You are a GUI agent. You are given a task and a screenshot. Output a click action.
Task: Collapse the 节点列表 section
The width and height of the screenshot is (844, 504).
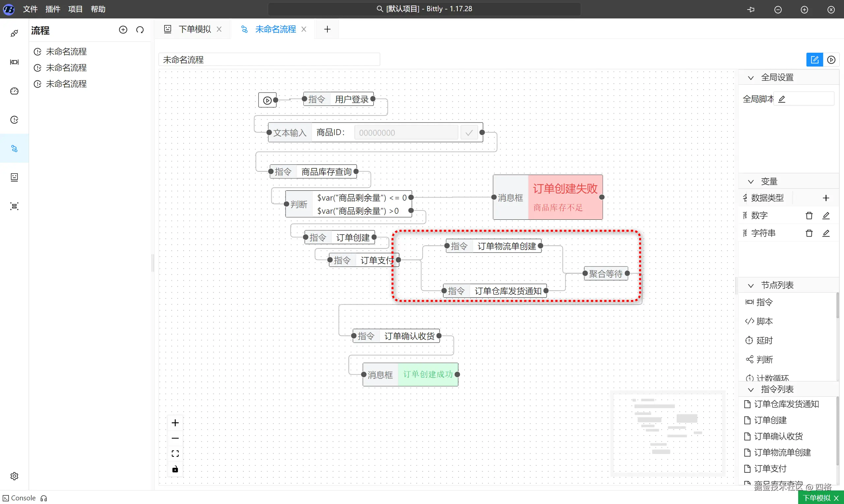[751, 285]
